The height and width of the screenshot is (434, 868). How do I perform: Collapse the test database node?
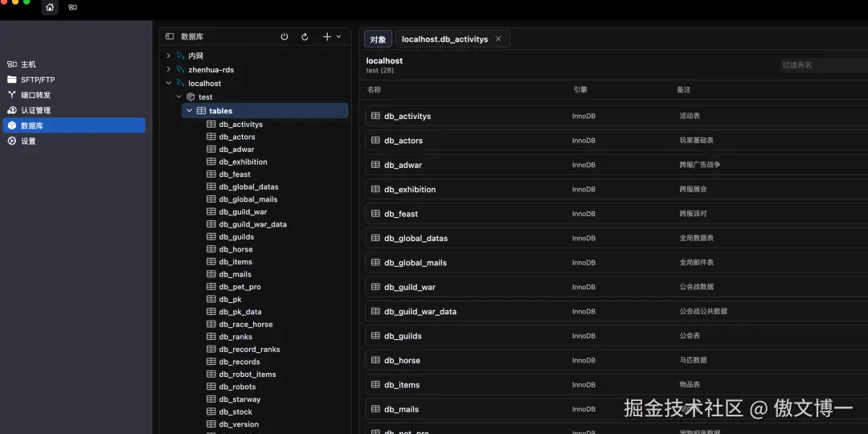[178, 97]
